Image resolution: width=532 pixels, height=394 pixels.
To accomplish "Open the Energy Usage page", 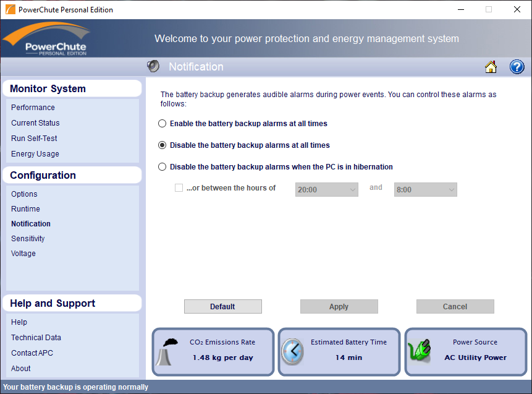I will (x=35, y=154).
